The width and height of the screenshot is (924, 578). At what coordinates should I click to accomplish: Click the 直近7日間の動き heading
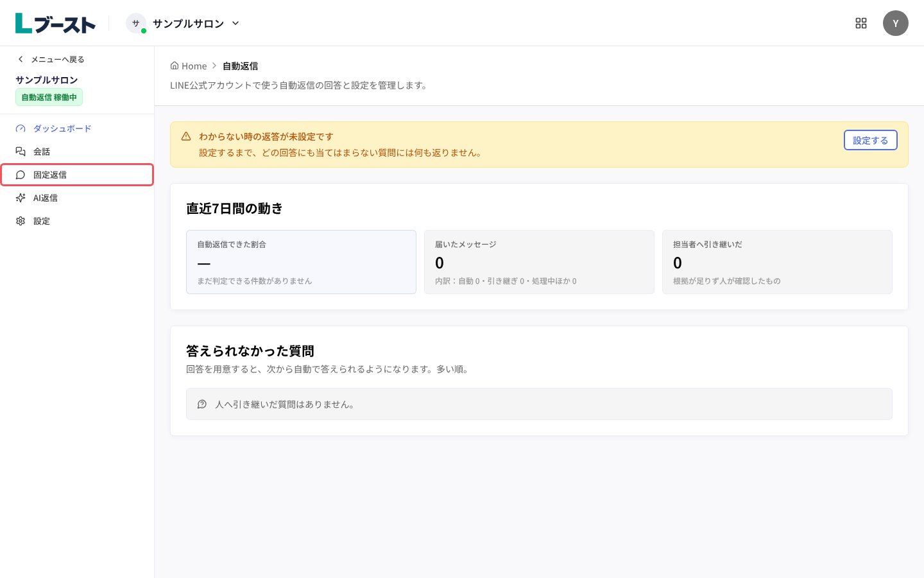pos(234,208)
